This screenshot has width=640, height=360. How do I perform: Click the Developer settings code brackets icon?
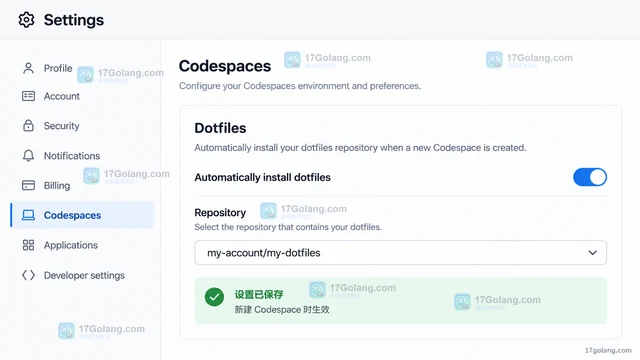28,275
